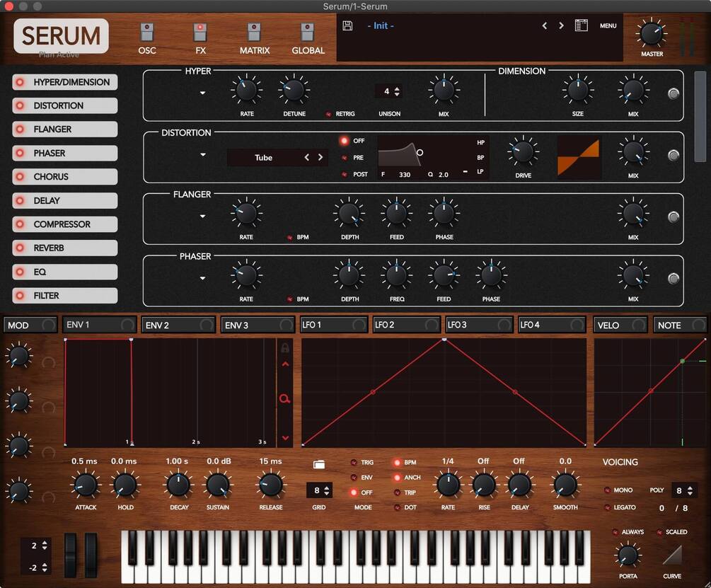711x588 pixels.
Task: Toggle LFO ANCH option
Action: (397, 478)
